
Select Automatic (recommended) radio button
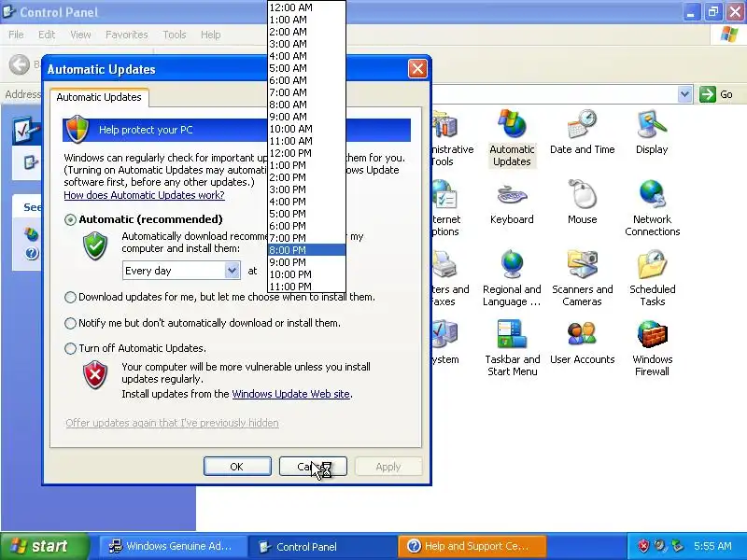(70, 219)
